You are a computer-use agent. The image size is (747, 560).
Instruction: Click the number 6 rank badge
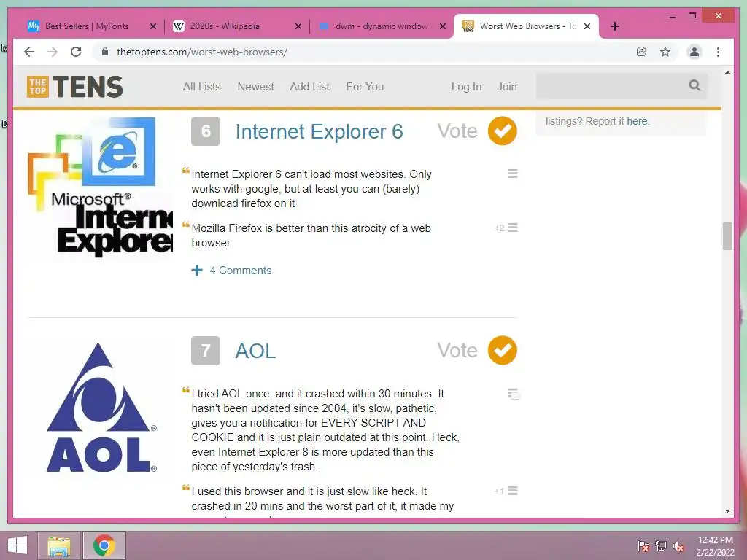tap(206, 131)
